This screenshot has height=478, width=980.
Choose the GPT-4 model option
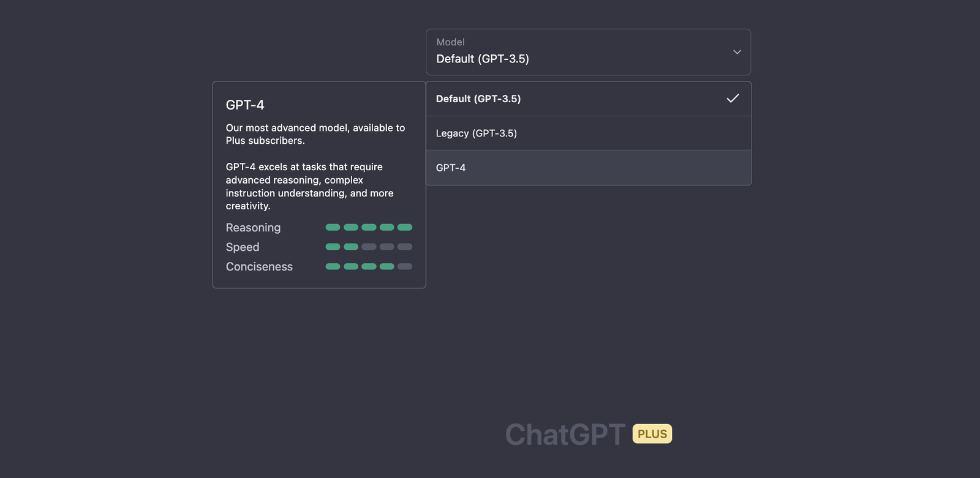coord(588,168)
